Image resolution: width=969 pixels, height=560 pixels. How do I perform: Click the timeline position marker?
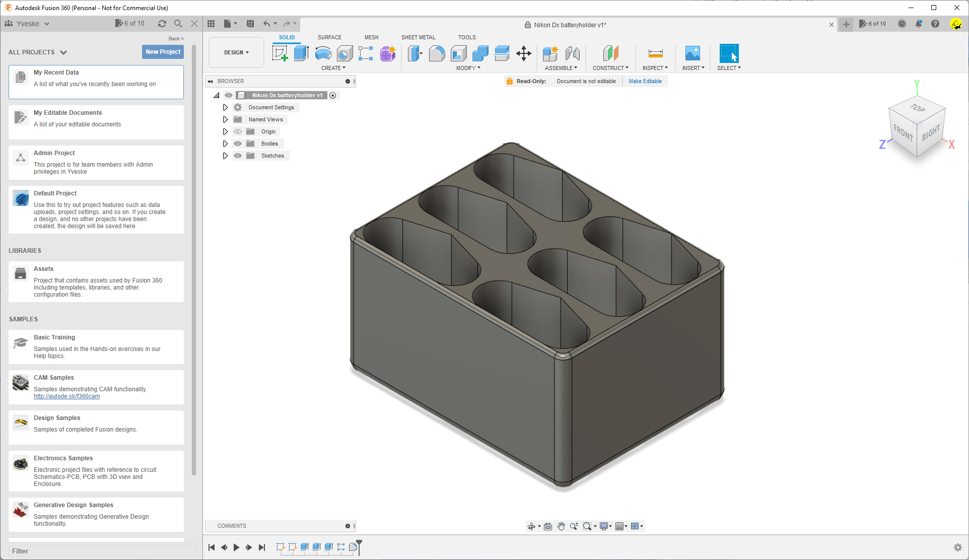click(359, 545)
